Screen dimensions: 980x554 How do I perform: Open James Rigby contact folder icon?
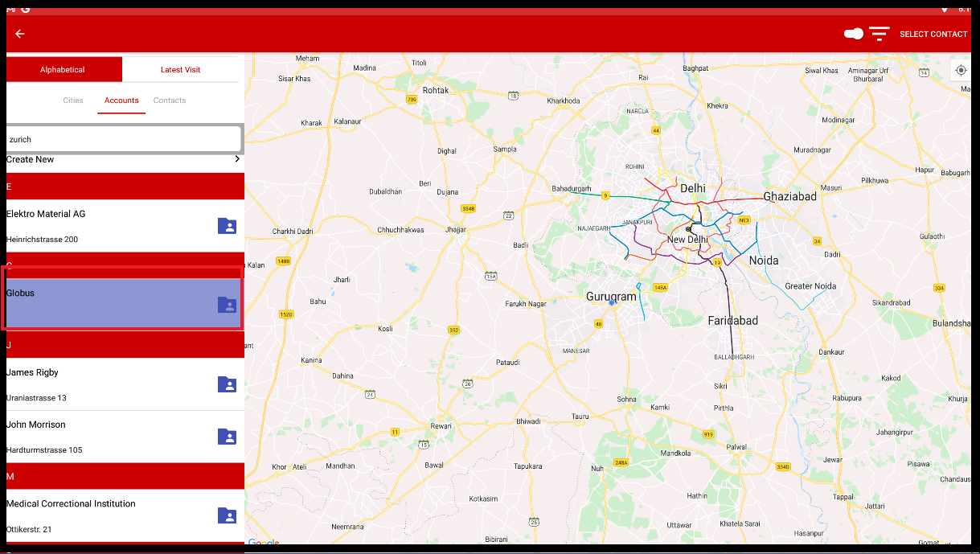click(x=228, y=384)
